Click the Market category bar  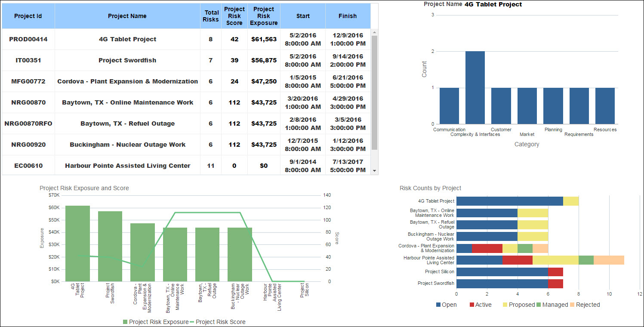point(527,106)
